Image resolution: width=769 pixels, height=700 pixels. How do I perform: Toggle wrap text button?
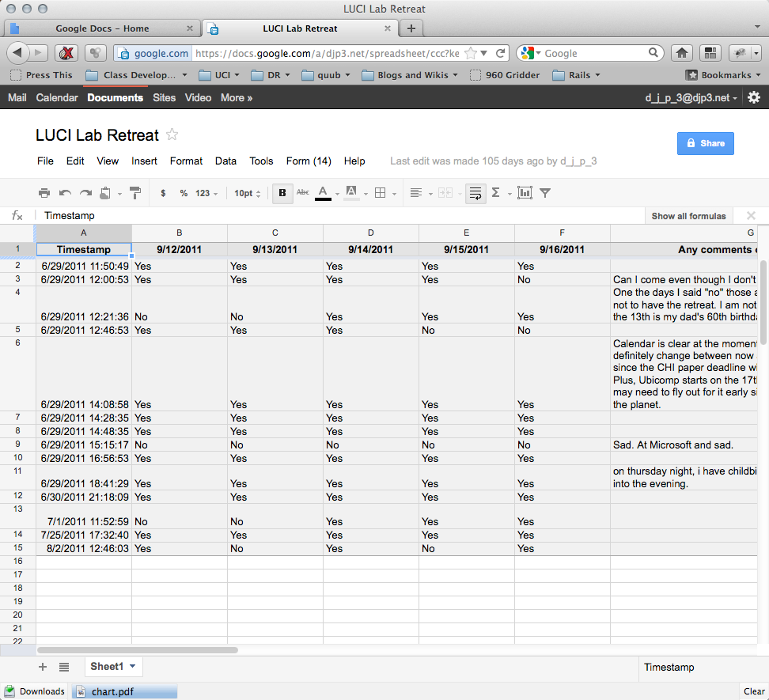(x=475, y=193)
